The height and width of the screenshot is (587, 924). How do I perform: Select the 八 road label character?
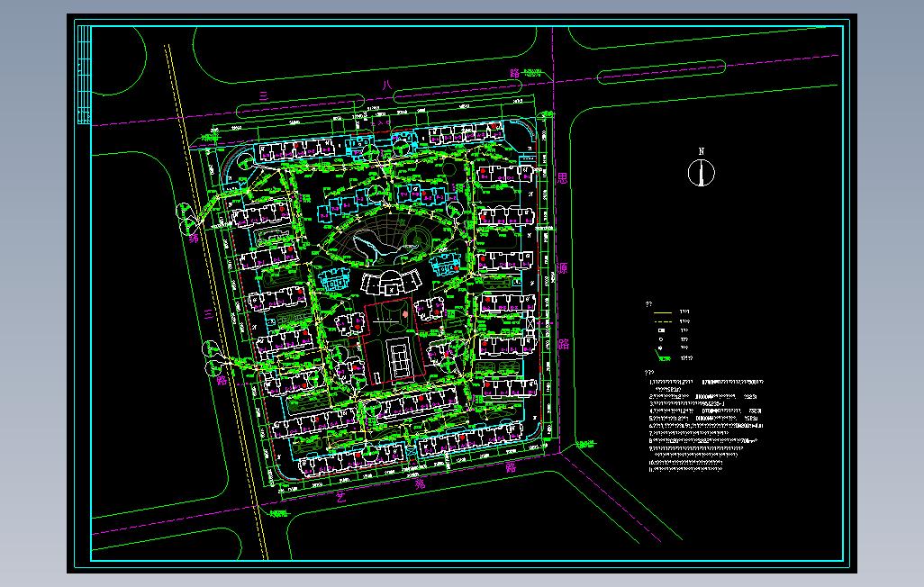386,85
